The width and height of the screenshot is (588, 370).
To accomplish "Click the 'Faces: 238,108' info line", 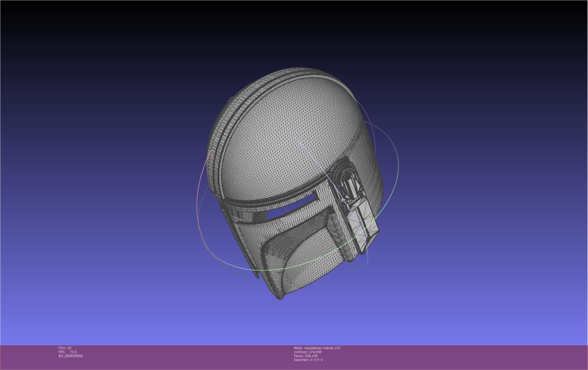I will [x=306, y=356].
